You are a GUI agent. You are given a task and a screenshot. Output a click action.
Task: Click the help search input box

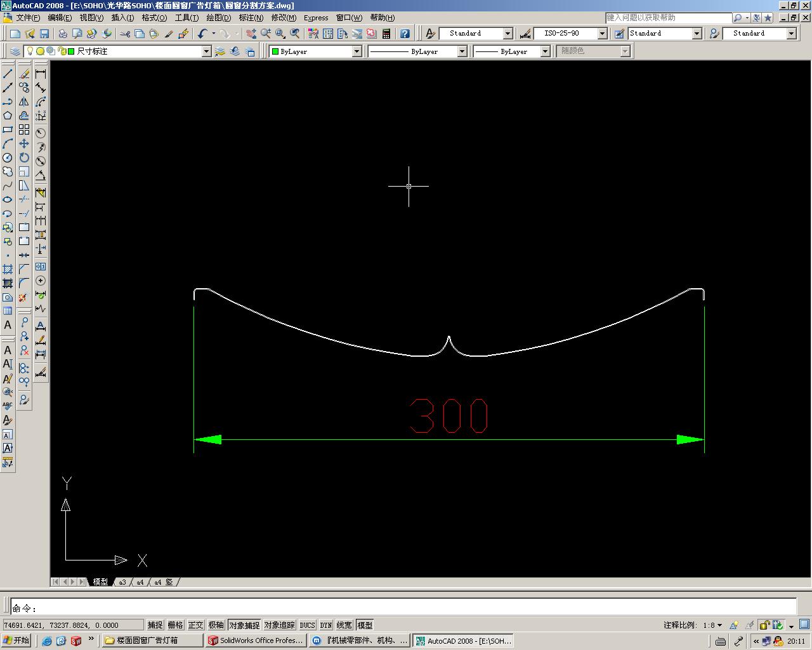[x=669, y=18]
